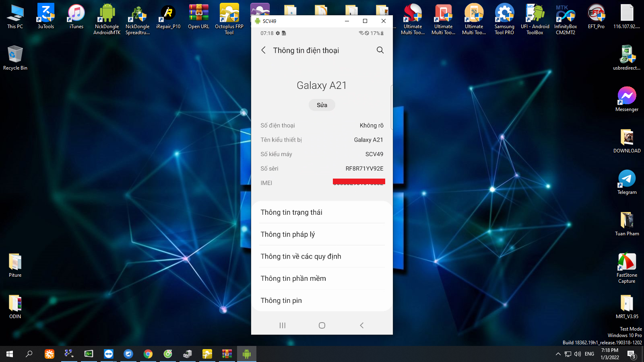Click the Cốc Cốc browser taskbar icon
The height and width of the screenshot is (362, 644).
pyautogui.click(x=168, y=354)
